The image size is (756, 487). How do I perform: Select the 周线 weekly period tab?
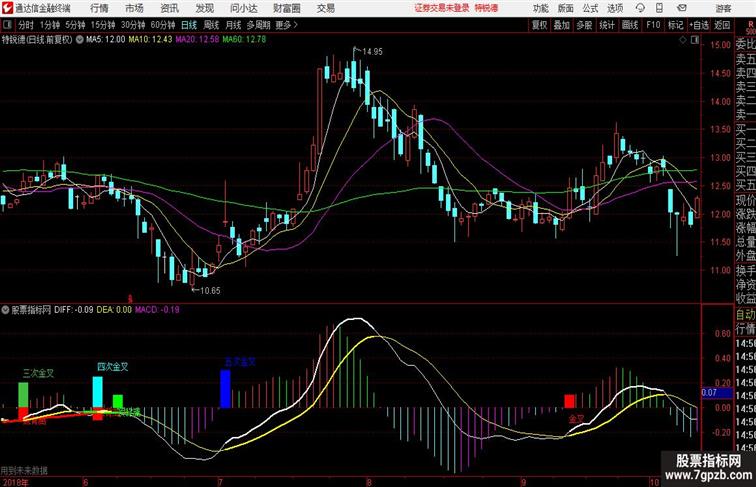[211, 25]
